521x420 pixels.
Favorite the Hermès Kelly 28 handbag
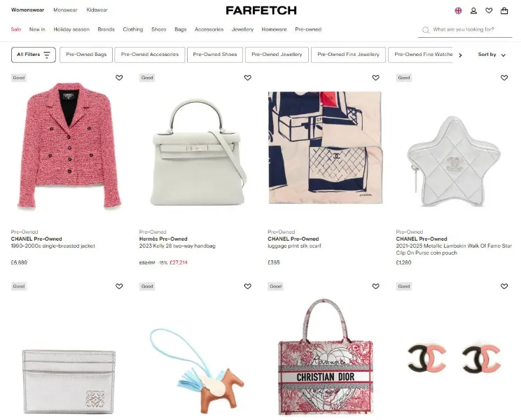(x=247, y=78)
